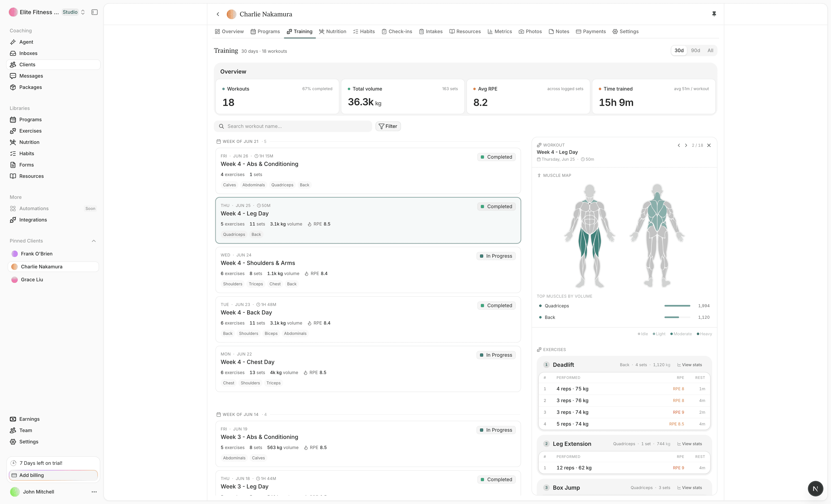
Task: Switch to the Nutrition tab
Action: coord(333,31)
